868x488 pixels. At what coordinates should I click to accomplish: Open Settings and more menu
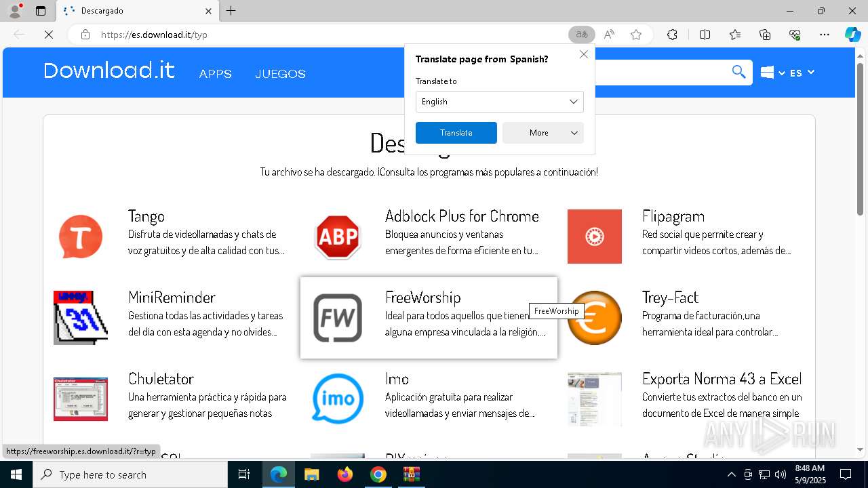pyautogui.click(x=825, y=35)
